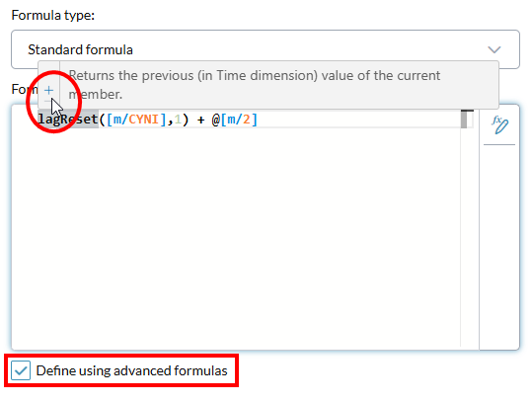Image resolution: width=532 pixels, height=403 pixels.
Task: Toggle the Define using advanced formulas checkbox
Action: pyautogui.click(x=21, y=370)
